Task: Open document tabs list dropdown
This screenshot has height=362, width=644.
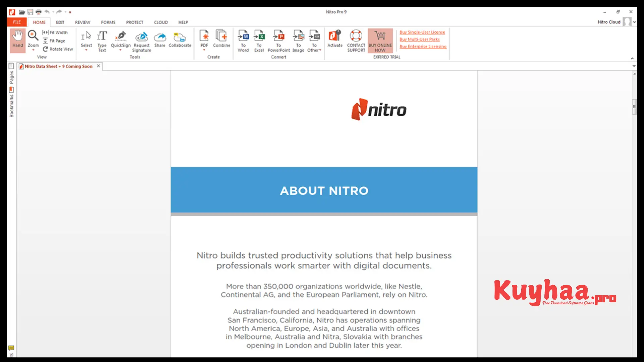Action: click(x=634, y=66)
